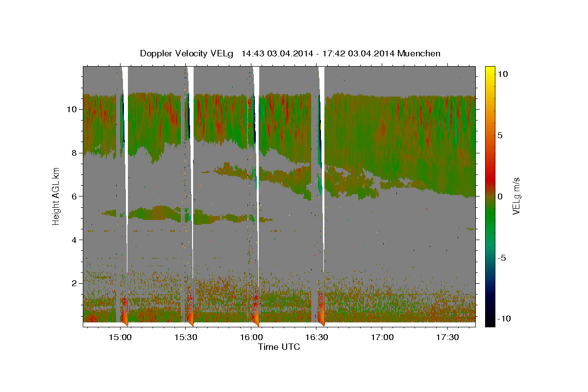Click height label 6 on y-axis

[74, 196]
